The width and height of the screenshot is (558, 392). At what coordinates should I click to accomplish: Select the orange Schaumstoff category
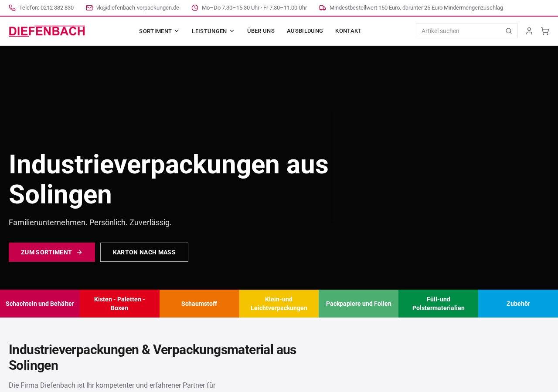(x=199, y=304)
